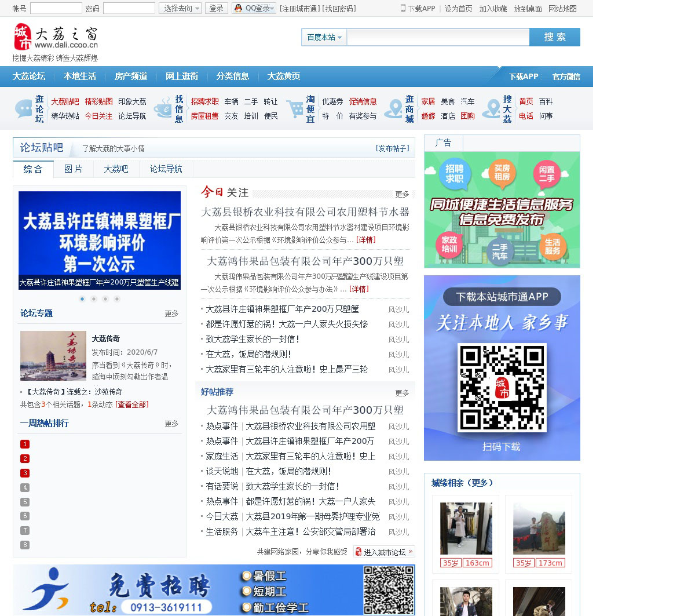Switch to the 图片 tab
The height and width of the screenshot is (616, 695).
[74, 169]
